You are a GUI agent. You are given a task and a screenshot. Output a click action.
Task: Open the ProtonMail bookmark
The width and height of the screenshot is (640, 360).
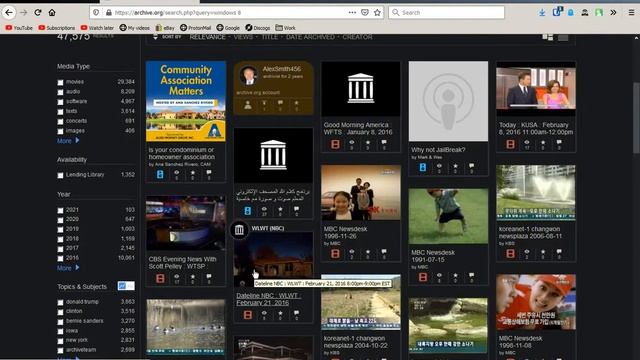196,28
